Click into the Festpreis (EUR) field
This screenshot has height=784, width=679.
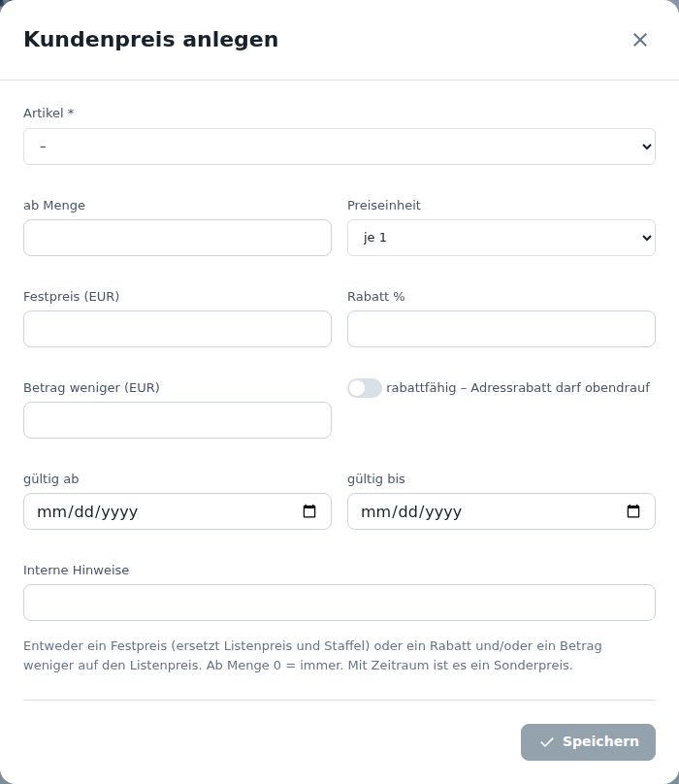[177, 329]
